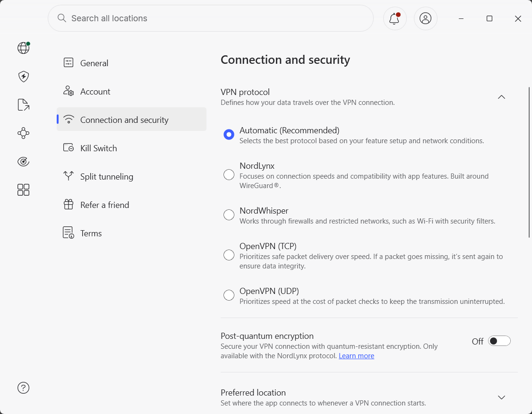Click the "OpenVPN (TCP)" label text
Image resolution: width=532 pixels, height=414 pixels.
pos(268,246)
